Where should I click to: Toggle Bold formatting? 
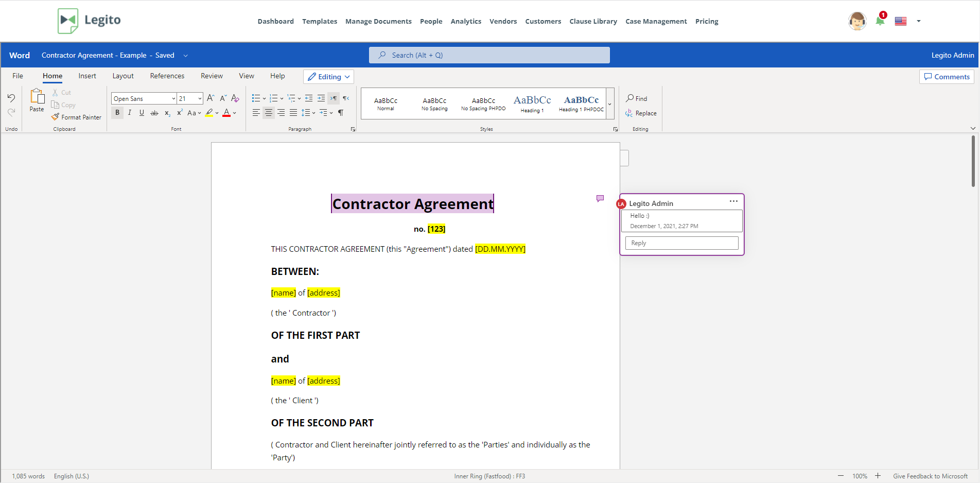coord(117,113)
